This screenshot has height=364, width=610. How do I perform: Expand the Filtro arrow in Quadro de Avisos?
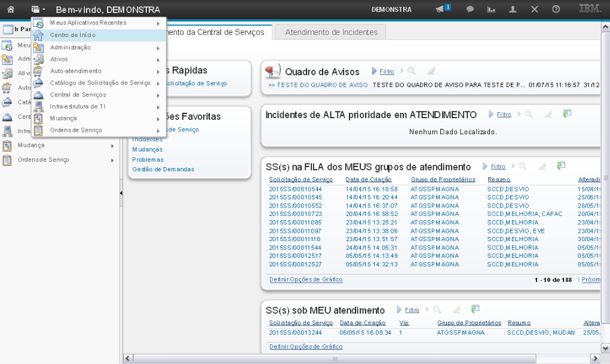click(x=375, y=71)
